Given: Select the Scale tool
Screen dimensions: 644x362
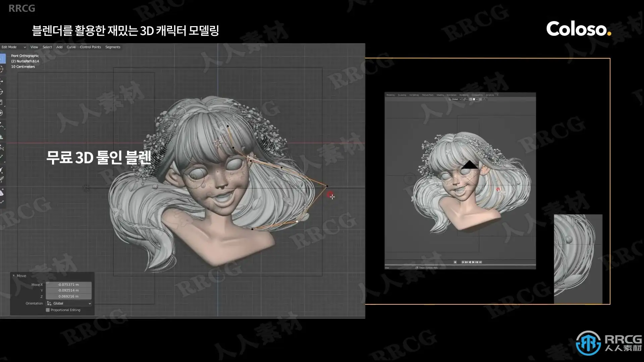Looking at the screenshot, I should (x=2, y=102).
